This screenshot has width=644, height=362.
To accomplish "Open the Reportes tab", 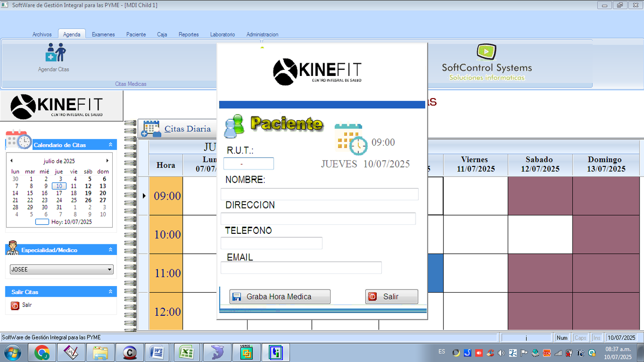I will coord(189,34).
